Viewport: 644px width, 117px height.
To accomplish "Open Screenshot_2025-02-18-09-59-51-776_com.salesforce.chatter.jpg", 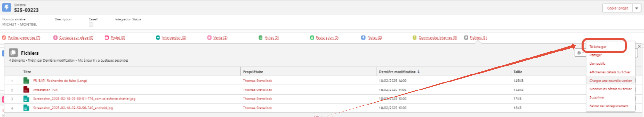I will tap(84, 99).
